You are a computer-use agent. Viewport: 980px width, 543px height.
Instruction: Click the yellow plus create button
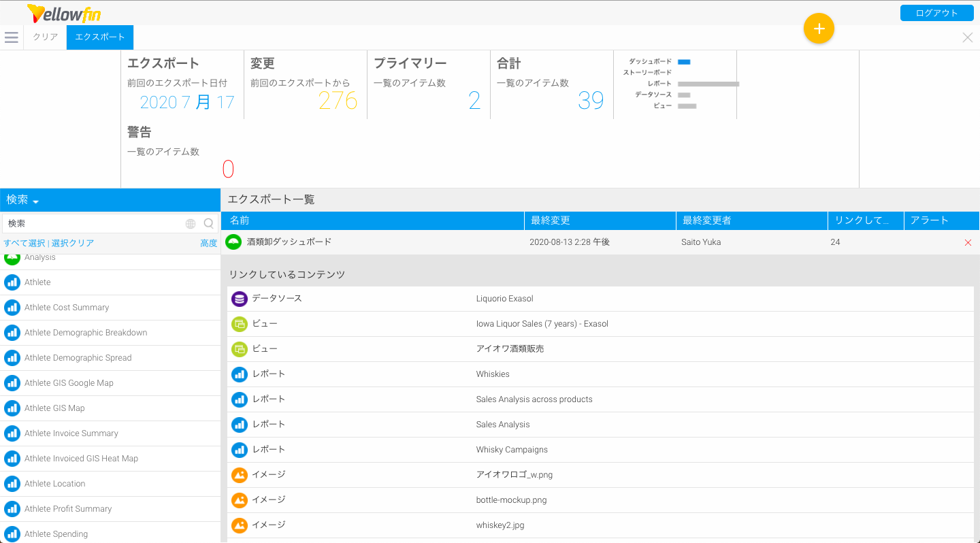click(x=819, y=29)
